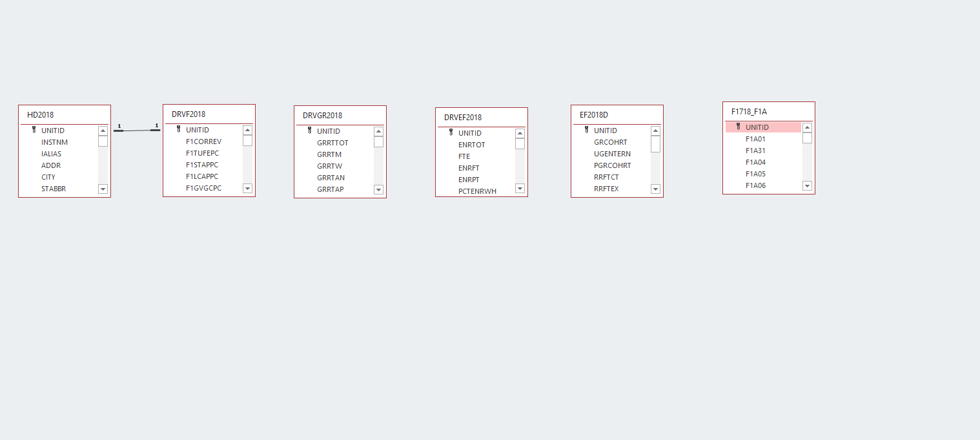Select the ADDR field in HD2018

coord(59,165)
